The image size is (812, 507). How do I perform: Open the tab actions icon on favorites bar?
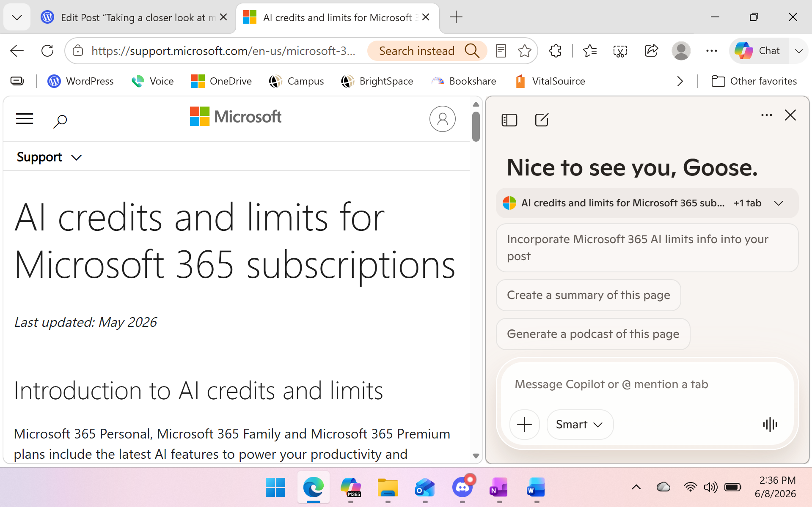coord(17,81)
